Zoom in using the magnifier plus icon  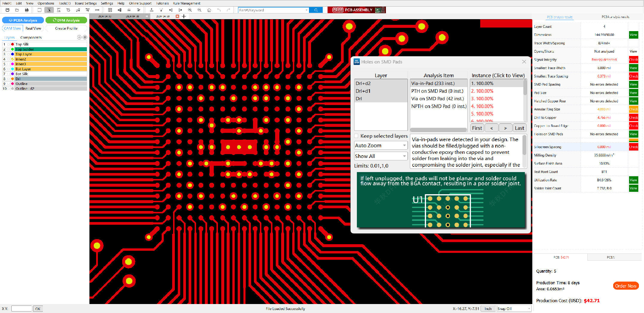click(190, 10)
